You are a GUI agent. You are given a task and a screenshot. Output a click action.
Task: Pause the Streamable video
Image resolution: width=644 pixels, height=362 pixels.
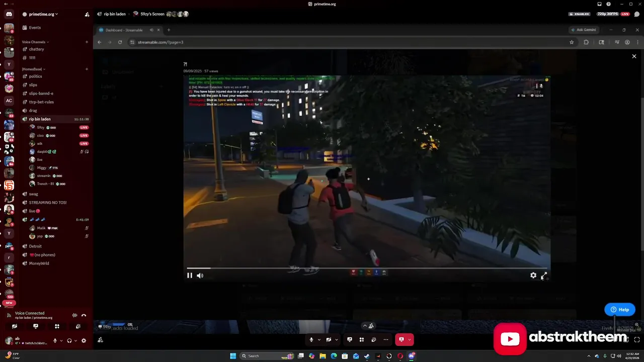190,276
